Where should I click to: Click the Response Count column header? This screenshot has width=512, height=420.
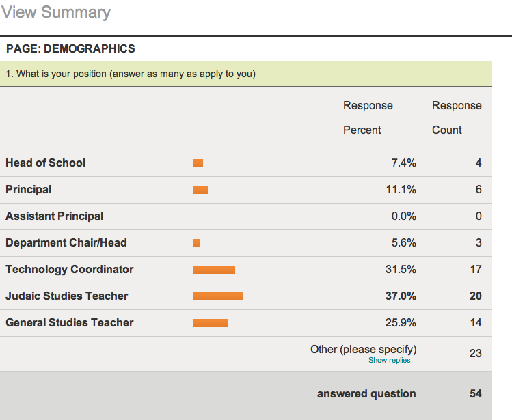[x=457, y=117]
